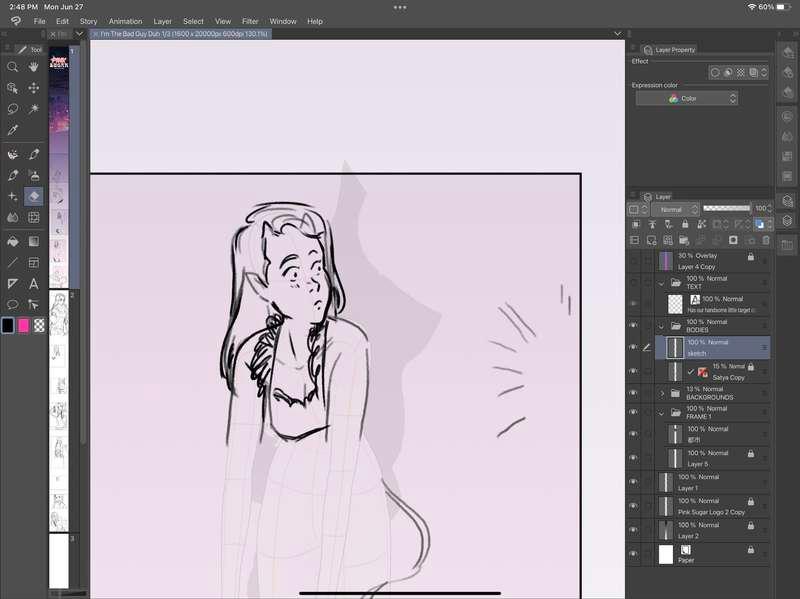This screenshot has width=800, height=599.
Task: Select the Blend tool
Action: [13, 217]
